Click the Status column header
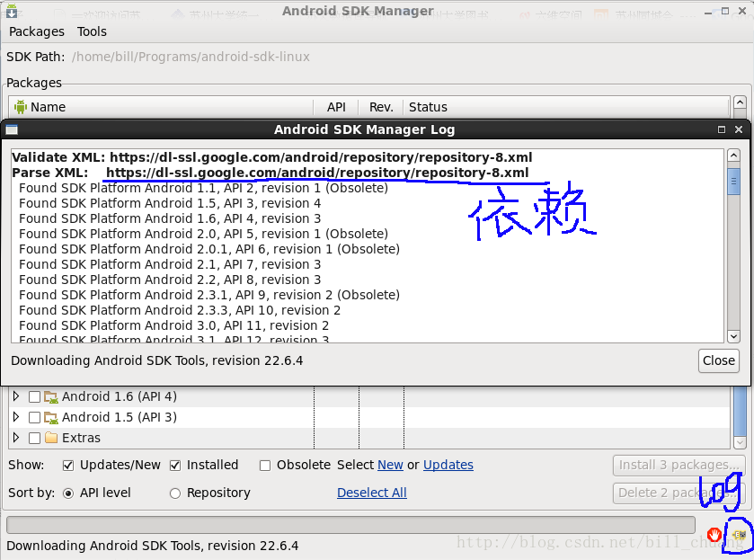 point(566,107)
